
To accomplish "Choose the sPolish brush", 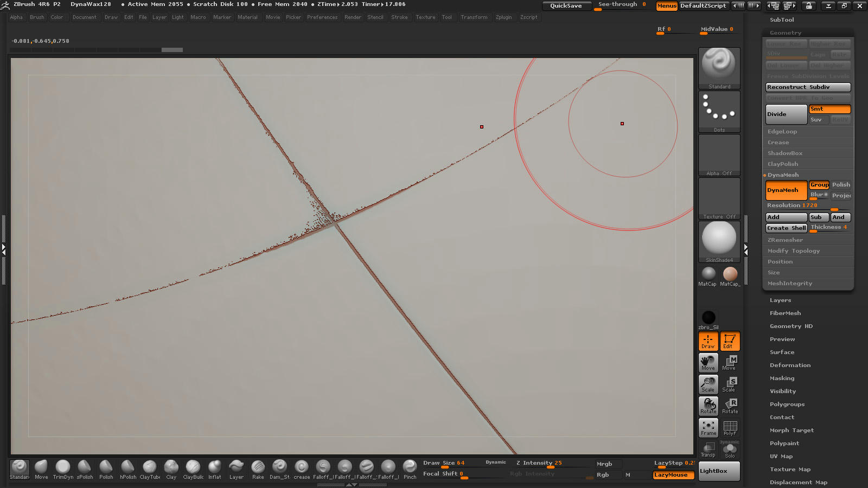I will coord(85,470).
